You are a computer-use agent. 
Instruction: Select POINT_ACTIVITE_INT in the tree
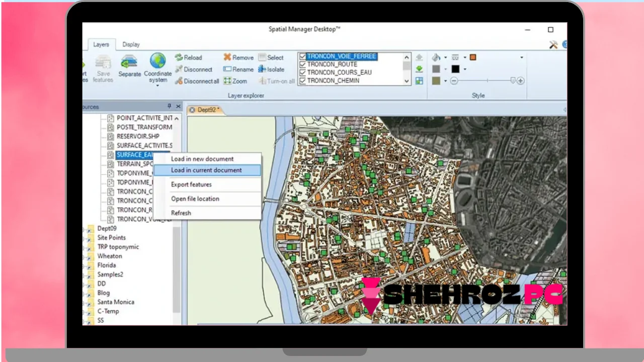[x=144, y=118]
